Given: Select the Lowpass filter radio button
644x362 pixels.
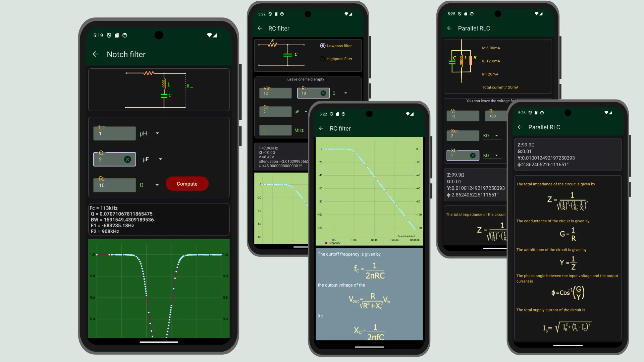Looking at the screenshot, I should [322, 46].
